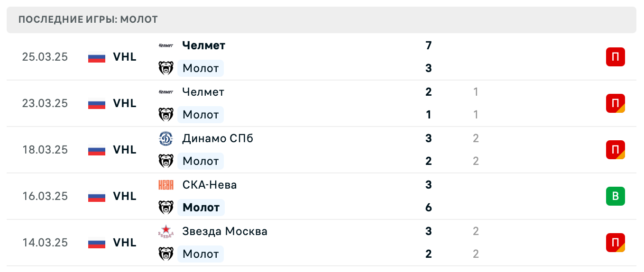
Task: Click the Челмет logo in 25.03.25 match
Action: (166, 46)
